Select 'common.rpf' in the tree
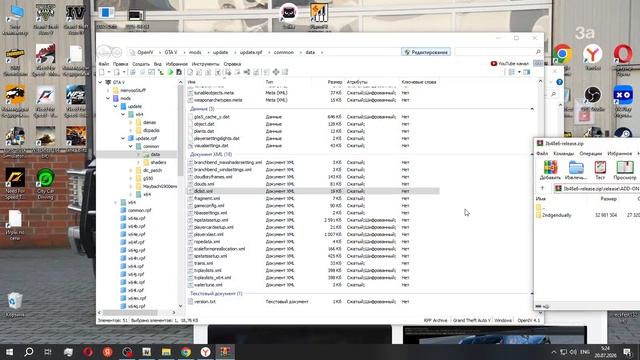Screen dimensions: 640x360 pos(139,210)
